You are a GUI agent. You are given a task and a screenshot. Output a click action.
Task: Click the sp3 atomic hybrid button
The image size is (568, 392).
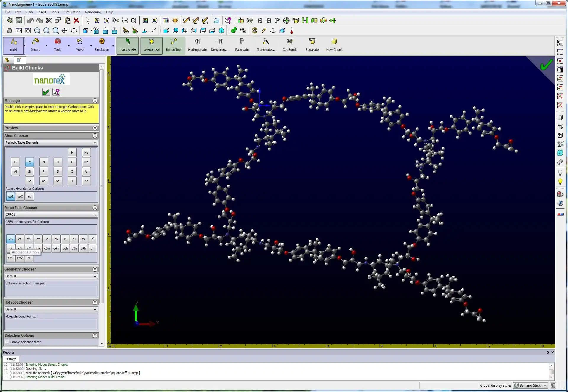point(10,196)
